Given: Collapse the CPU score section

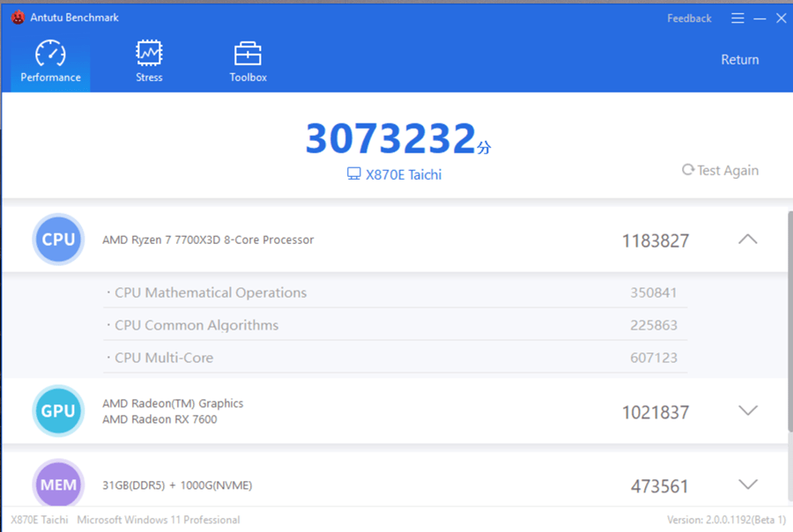Looking at the screenshot, I should point(748,240).
